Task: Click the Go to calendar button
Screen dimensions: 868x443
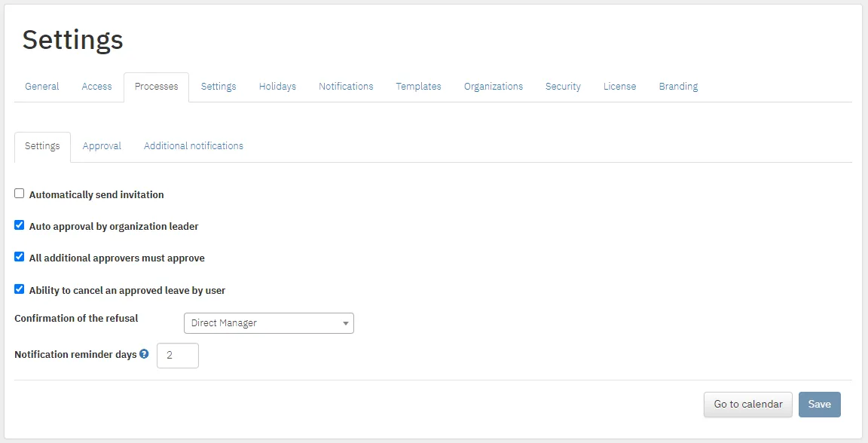Action: click(x=748, y=405)
